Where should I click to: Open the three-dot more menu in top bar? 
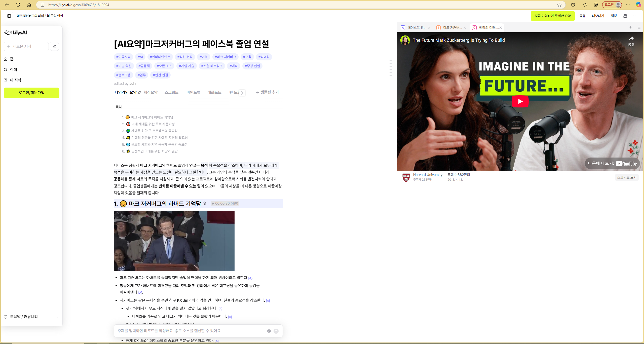(x=635, y=16)
